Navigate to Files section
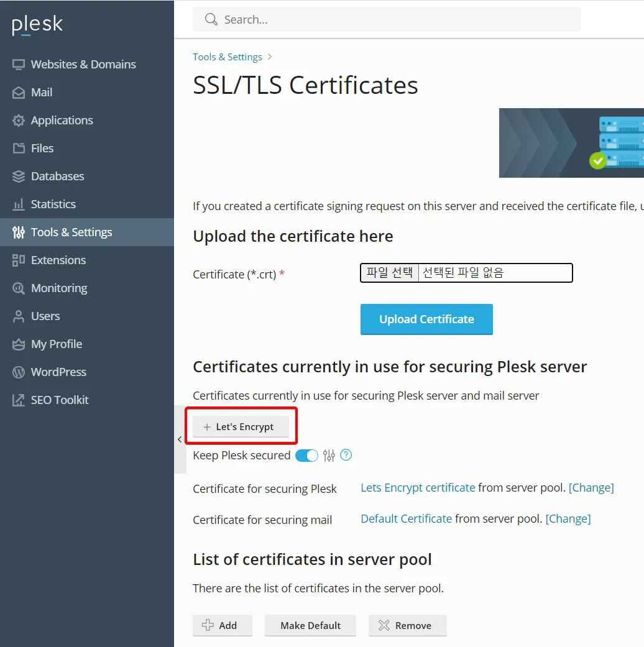 87,148
